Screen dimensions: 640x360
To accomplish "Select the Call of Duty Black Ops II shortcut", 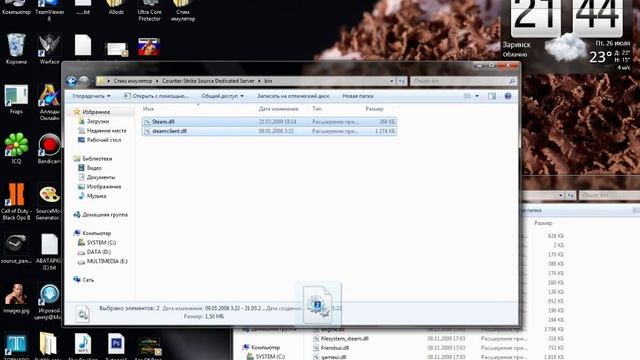I will tap(16, 201).
